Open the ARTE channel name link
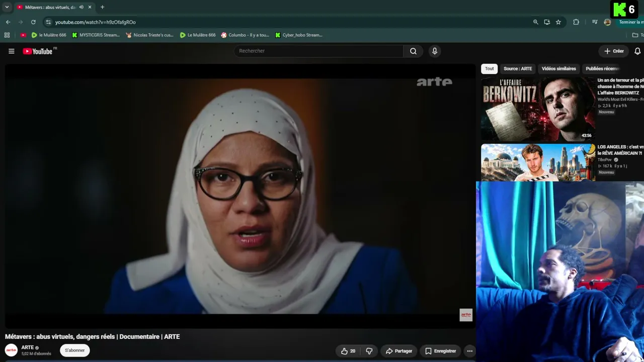Image resolution: width=644 pixels, height=362 pixels. tap(27, 347)
